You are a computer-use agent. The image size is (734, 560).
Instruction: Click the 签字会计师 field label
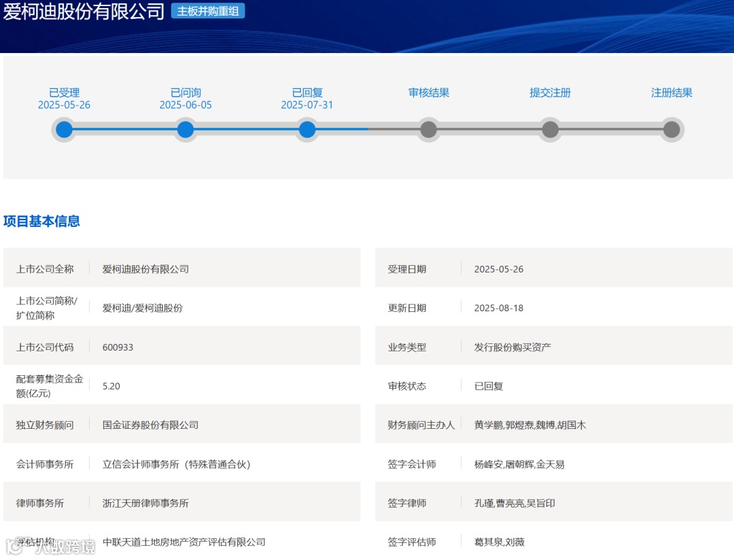tap(412, 464)
